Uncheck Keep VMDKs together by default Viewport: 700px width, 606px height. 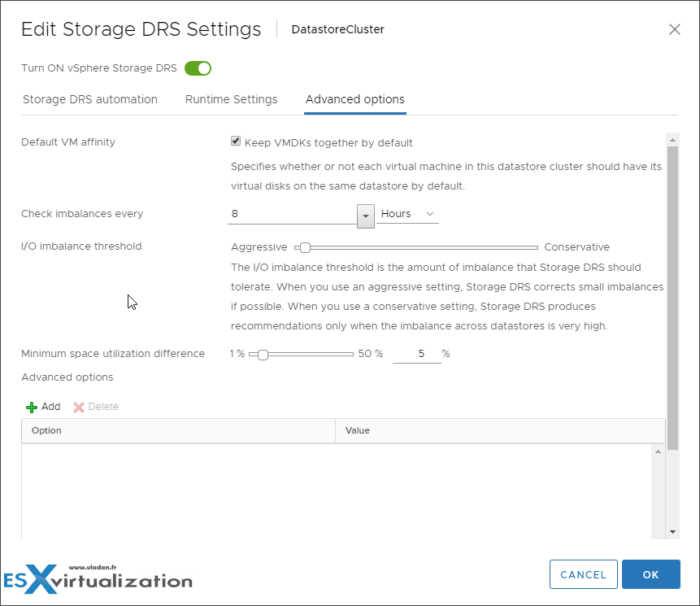235,141
